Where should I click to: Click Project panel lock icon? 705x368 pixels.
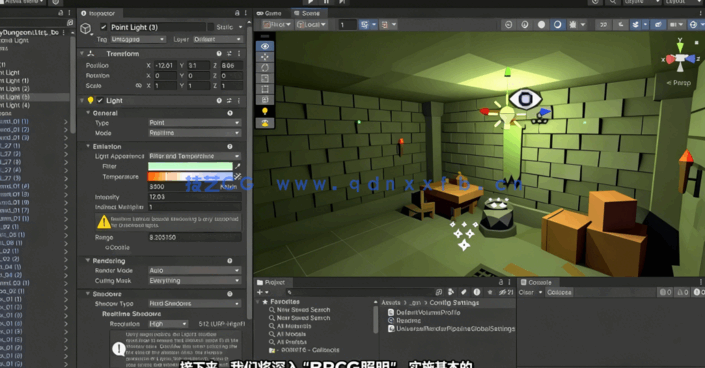pos(501,282)
